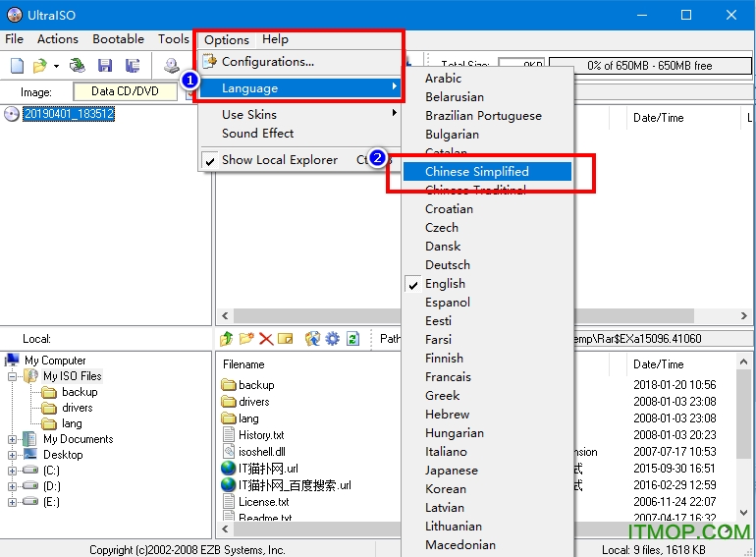
Task: Click the New image toolbar icon
Action: (x=17, y=66)
